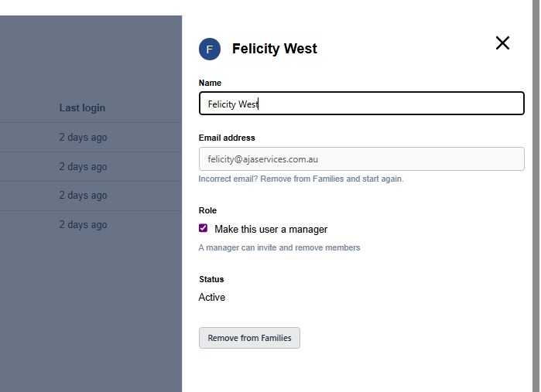Select the third '2 days ago' row
541x392 pixels.
pos(83,196)
